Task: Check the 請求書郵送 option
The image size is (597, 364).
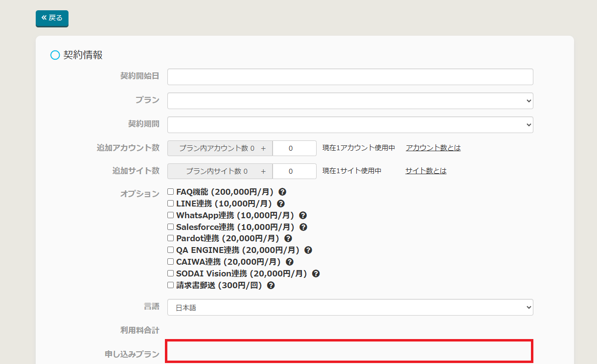Action: pyautogui.click(x=171, y=285)
